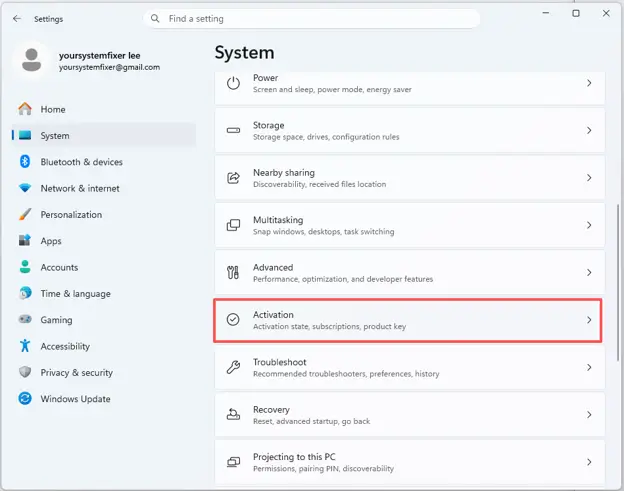Open Storage using its right chevron
Screen dimensions: 624x491
tap(589, 130)
